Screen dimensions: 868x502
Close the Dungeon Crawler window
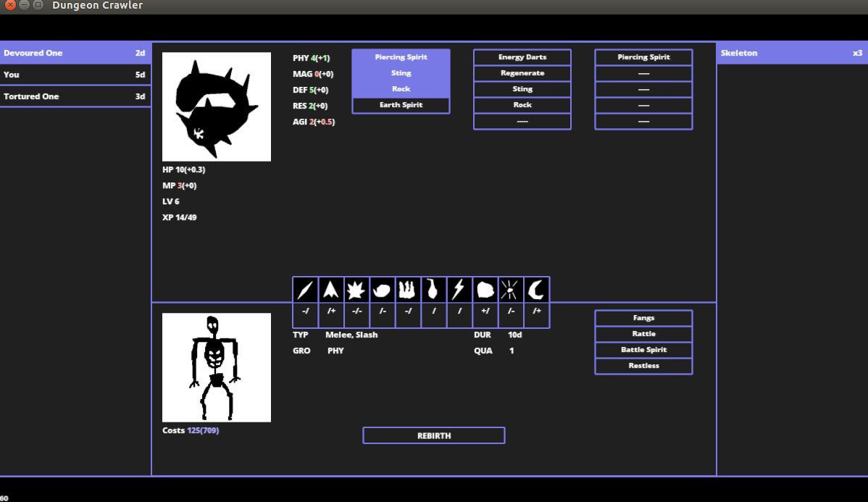pyautogui.click(x=10, y=5)
